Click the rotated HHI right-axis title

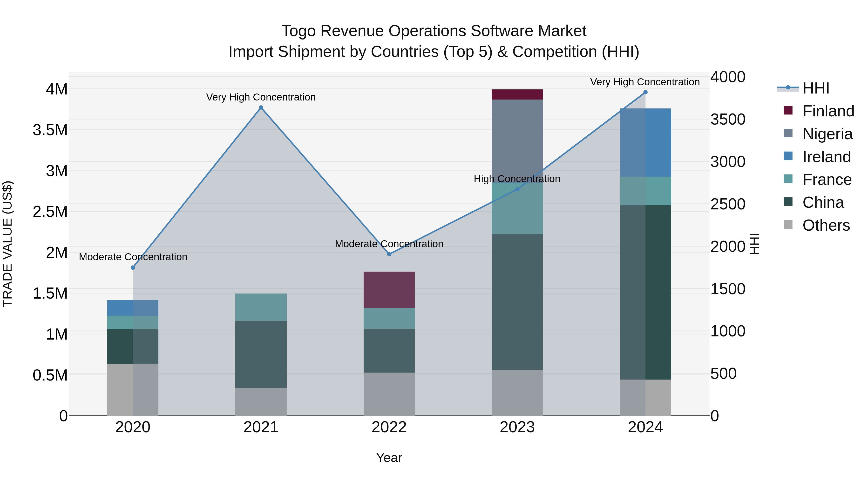coord(754,244)
